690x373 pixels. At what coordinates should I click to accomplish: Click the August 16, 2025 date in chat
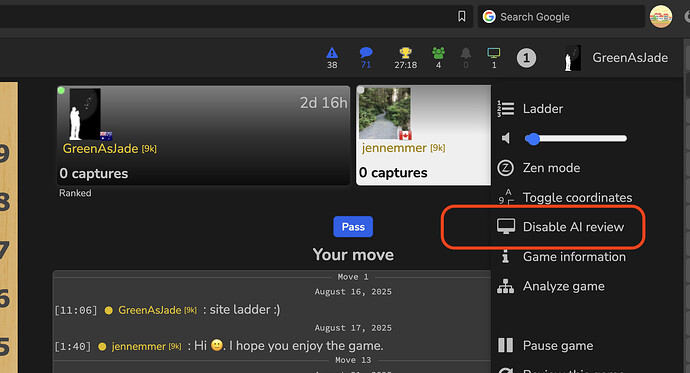(x=353, y=292)
